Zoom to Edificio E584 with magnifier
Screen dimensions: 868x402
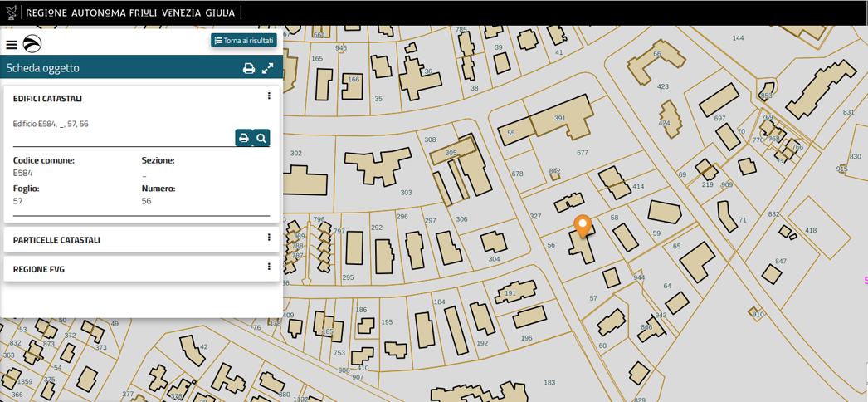pos(261,138)
